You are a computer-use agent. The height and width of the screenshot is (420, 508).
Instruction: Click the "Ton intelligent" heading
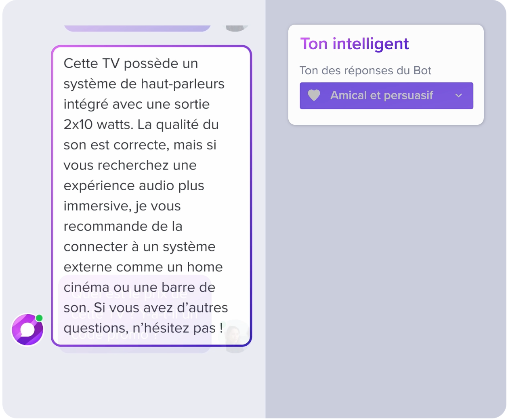click(355, 44)
